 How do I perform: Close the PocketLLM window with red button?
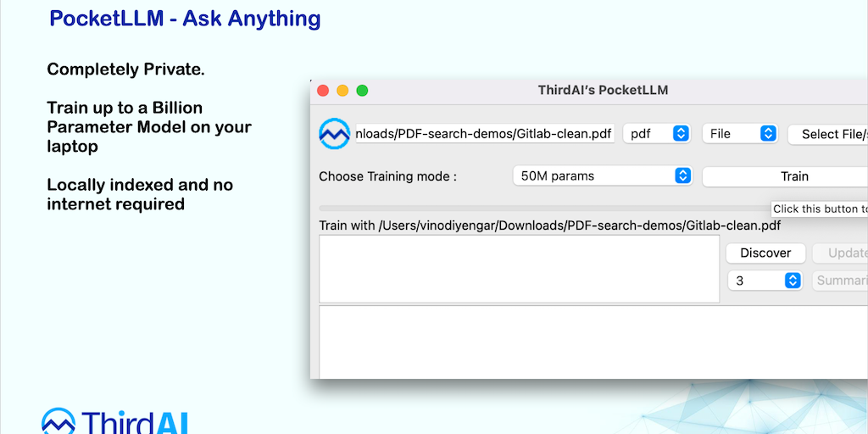pyautogui.click(x=323, y=90)
